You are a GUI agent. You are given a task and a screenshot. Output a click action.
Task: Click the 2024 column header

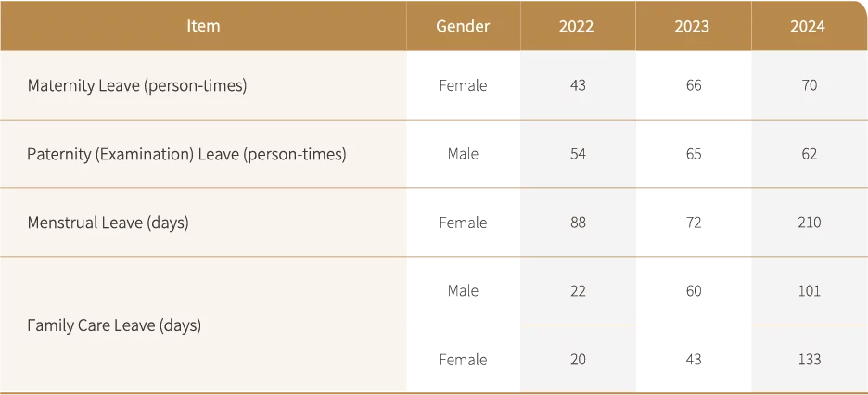tap(808, 26)
